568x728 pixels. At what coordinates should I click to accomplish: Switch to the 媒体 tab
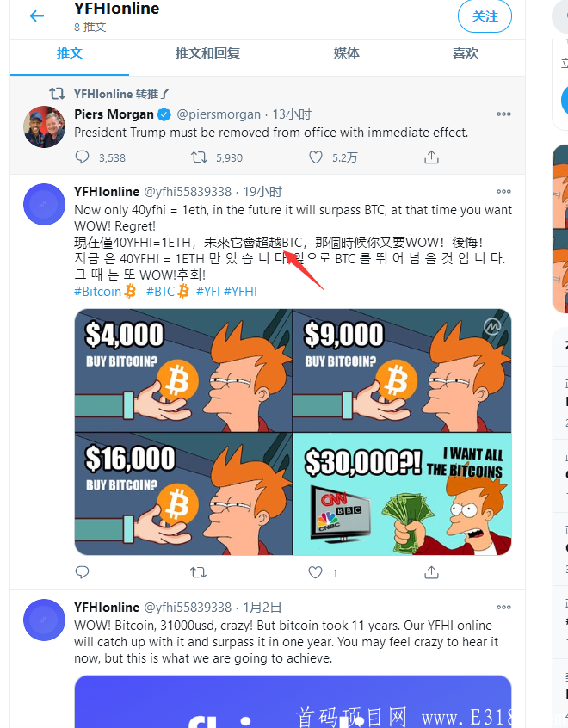(347, 53)
